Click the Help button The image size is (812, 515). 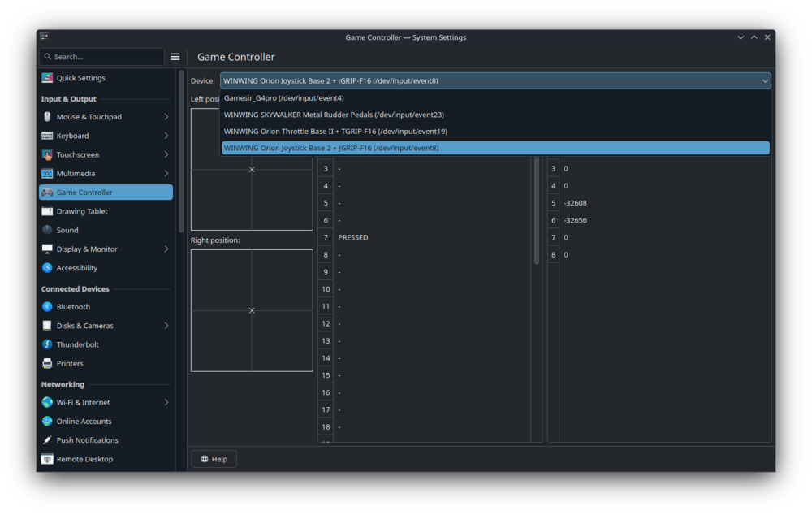click(214, 459)
